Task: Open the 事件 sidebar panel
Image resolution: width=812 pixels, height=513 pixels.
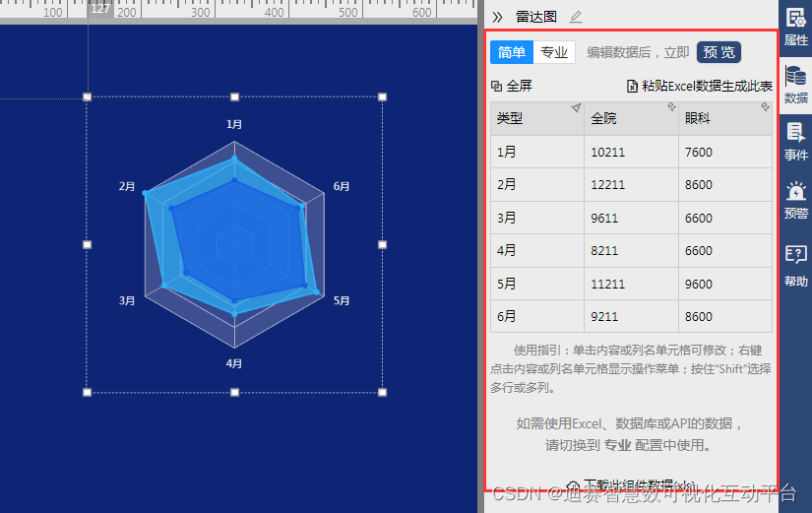Action: (x=795, y=142)
